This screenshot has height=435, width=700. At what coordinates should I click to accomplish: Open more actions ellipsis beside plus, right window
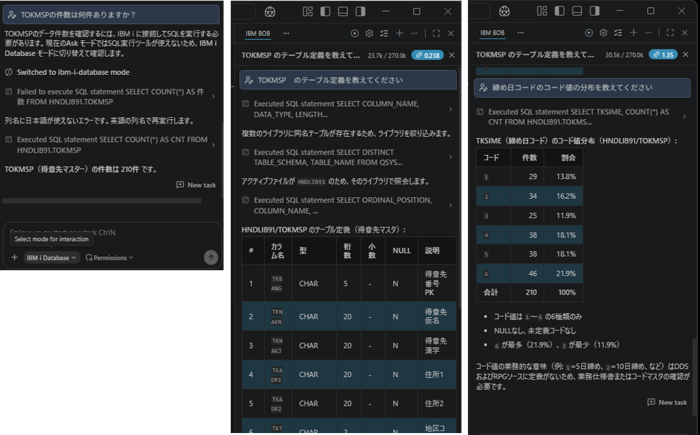(648, 33)
